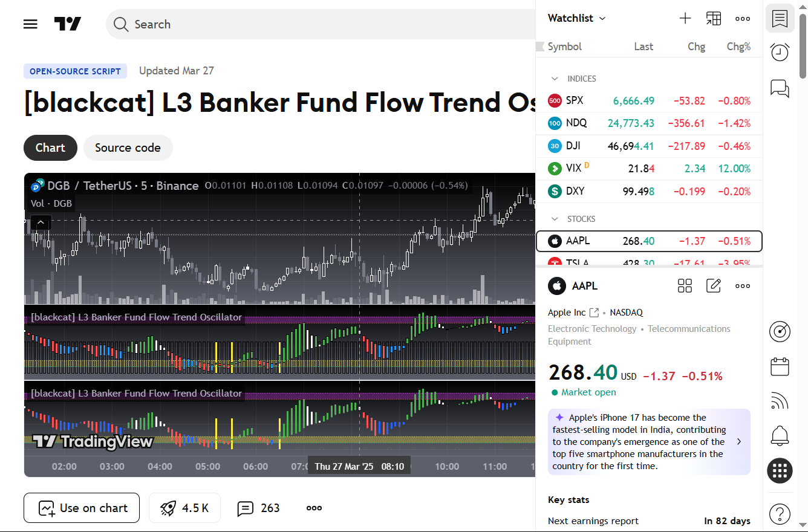Click the 268.40 USD AAPL price
The height and width of the screenshot is (532, 808).
(x=592, y=372)
